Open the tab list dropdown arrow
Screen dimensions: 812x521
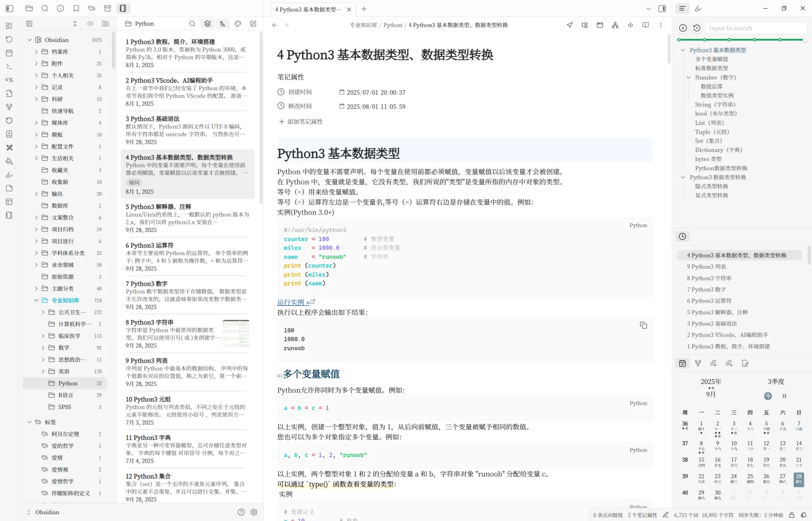648,9
